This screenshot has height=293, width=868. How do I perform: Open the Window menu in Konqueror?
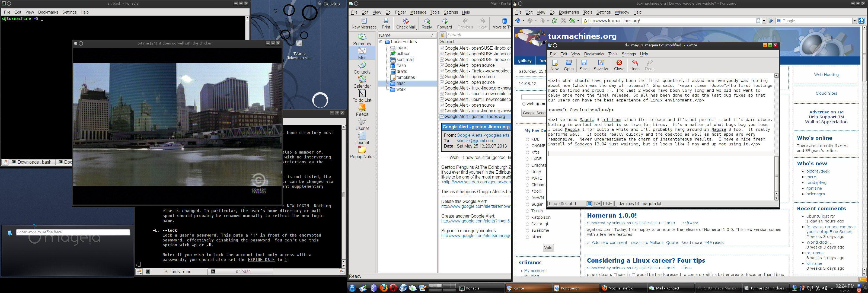point(622,12)
